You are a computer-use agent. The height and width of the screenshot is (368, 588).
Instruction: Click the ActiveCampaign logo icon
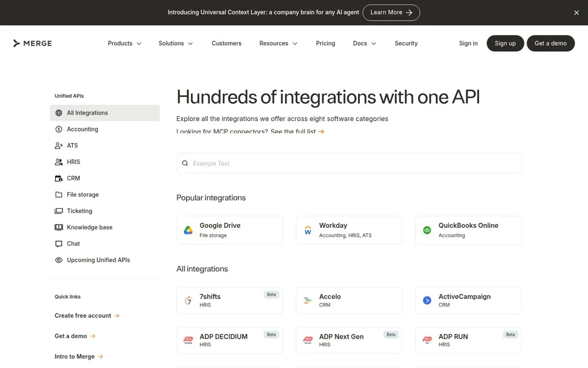(x=427, y=301)
